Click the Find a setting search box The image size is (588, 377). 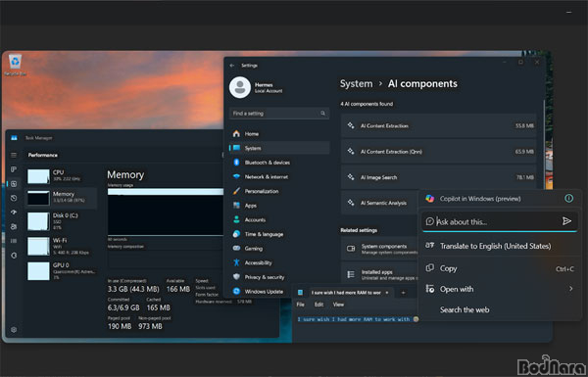(x=279, y=114)
